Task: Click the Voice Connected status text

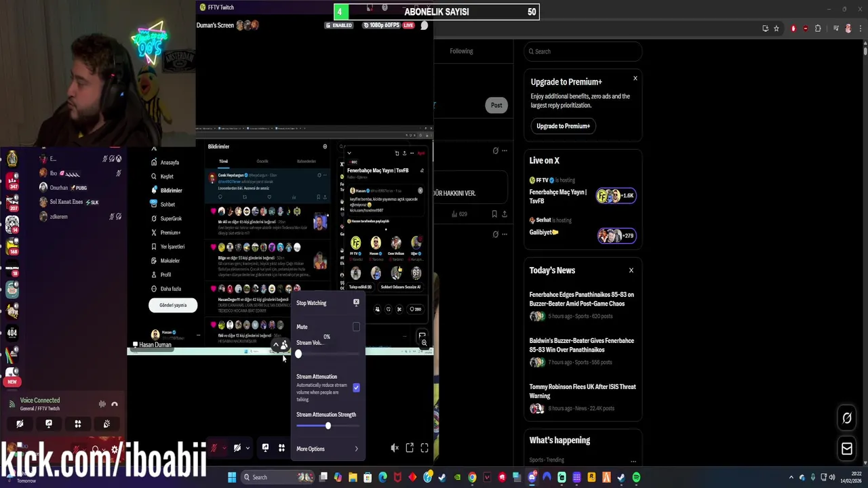Action: (x=40, y=401)
